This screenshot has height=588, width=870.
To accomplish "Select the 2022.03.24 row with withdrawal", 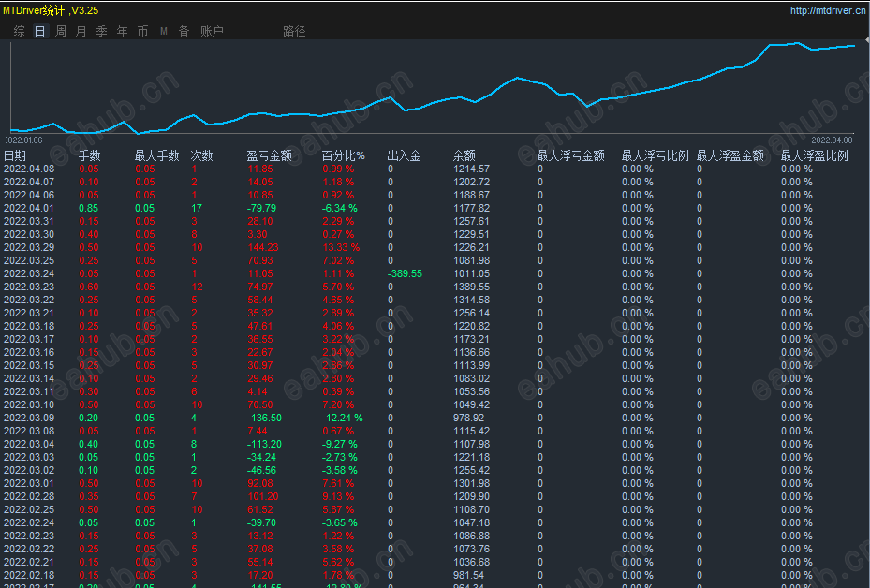I will click(435, 273).
